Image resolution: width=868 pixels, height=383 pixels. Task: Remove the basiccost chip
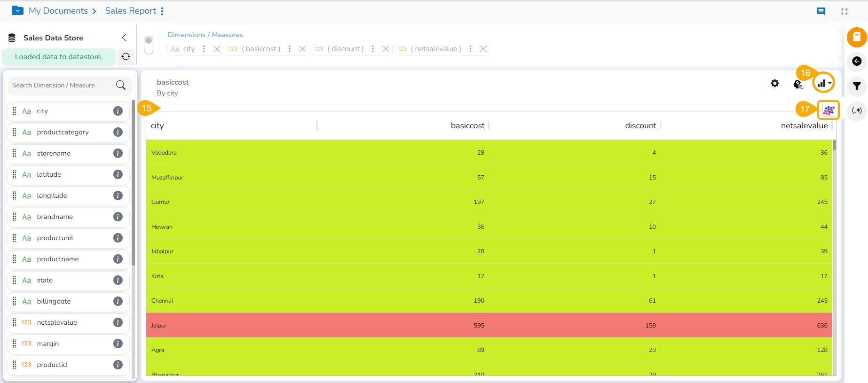point(303,49)
